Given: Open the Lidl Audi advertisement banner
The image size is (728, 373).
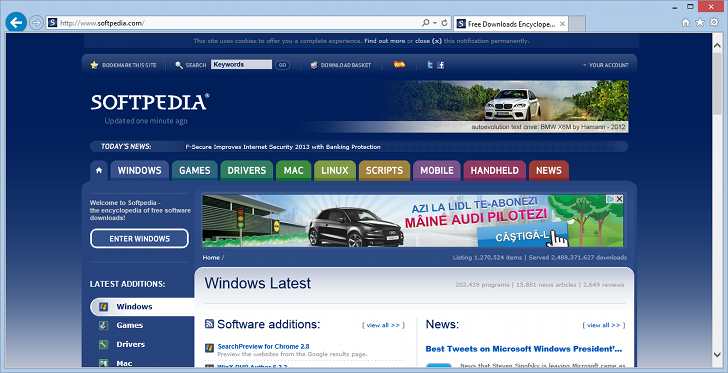Looking at the screenshot, I should [413, 221].
